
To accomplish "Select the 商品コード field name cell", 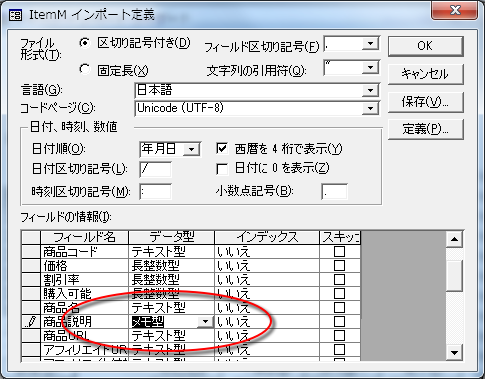I will (x=84, y=251).
